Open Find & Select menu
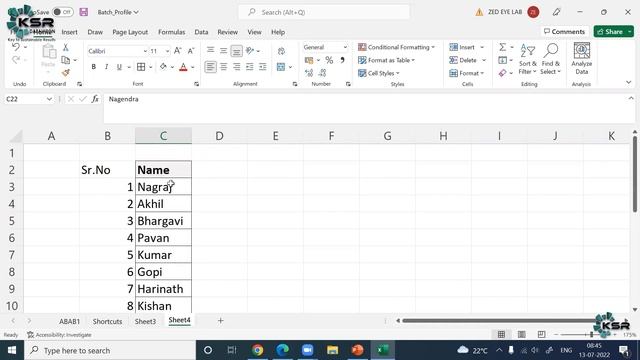The height and width of the screenshot is (360, 640). tap(551, 60)
